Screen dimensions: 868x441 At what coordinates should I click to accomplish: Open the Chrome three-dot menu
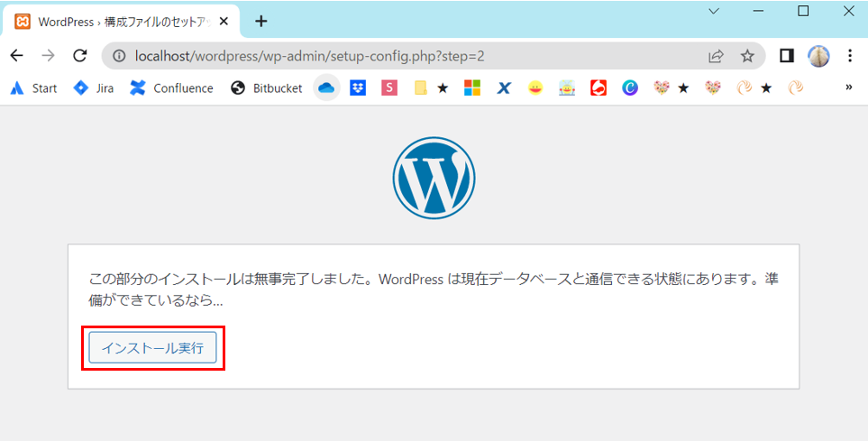tap(849, 56)
